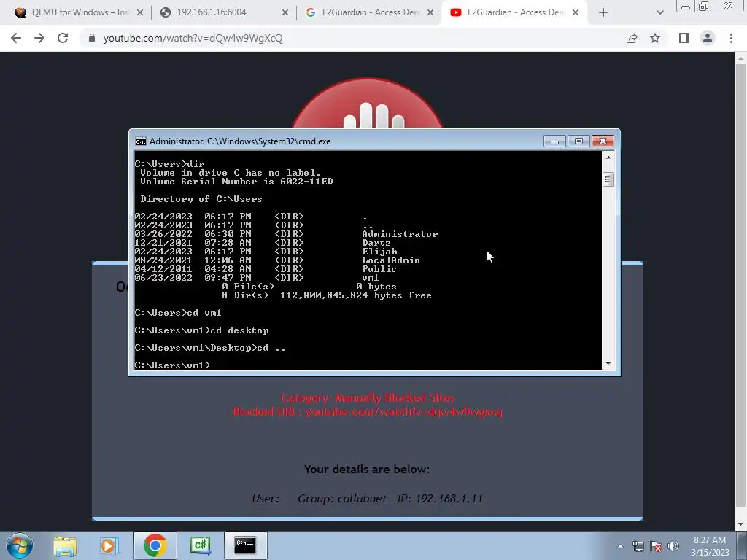
Task: Open the network status tray icon
Action: click(x=638, y=546)
